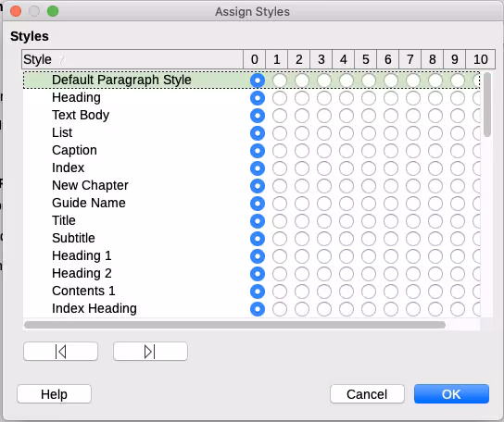Click the demote level right arrow button
Image resolution: width=504 pixels, height=422 pixels.
[x=150, y=352]
